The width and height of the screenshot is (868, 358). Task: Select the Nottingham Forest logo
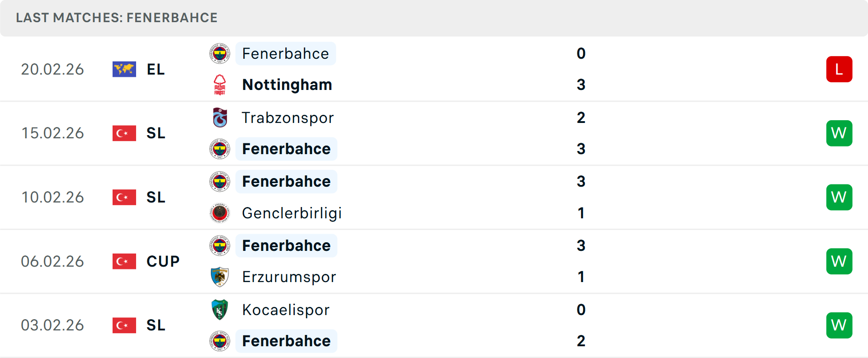220,85
